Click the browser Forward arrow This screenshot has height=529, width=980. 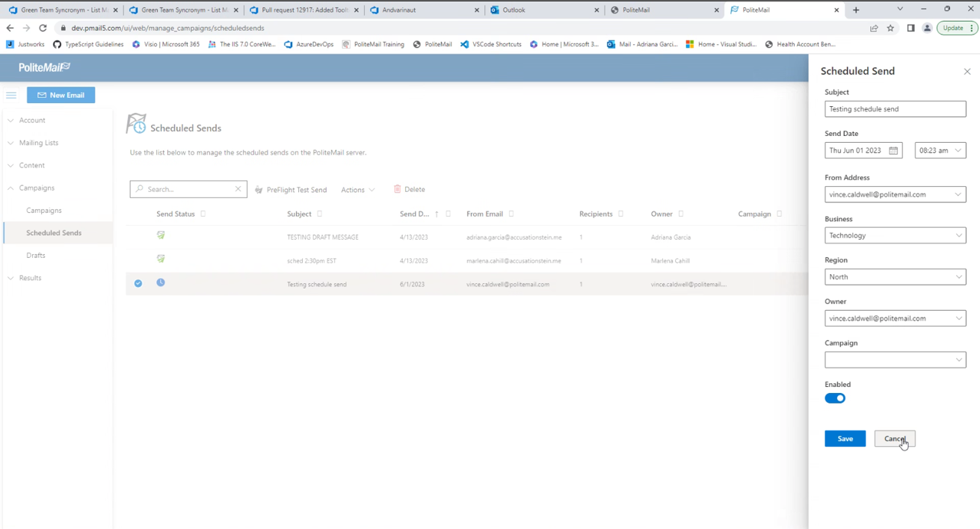point(26,28)
